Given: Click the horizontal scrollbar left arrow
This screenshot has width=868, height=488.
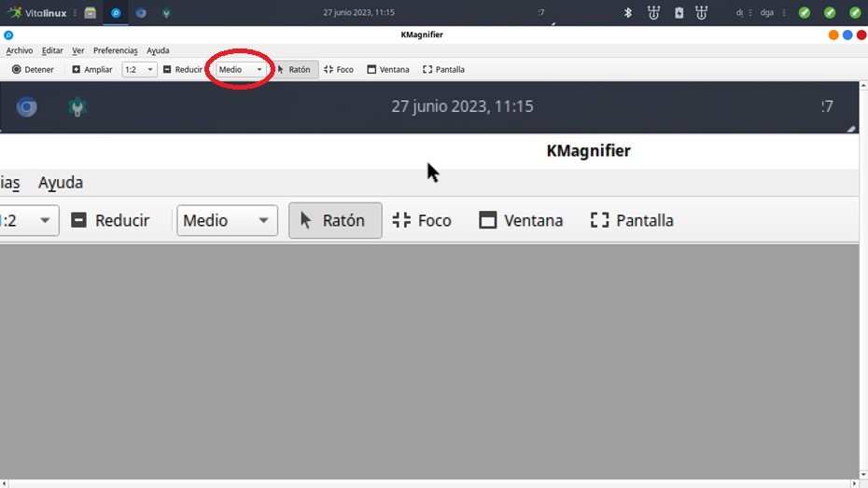Looking at the screenshot, I should (x=5, y=483).
